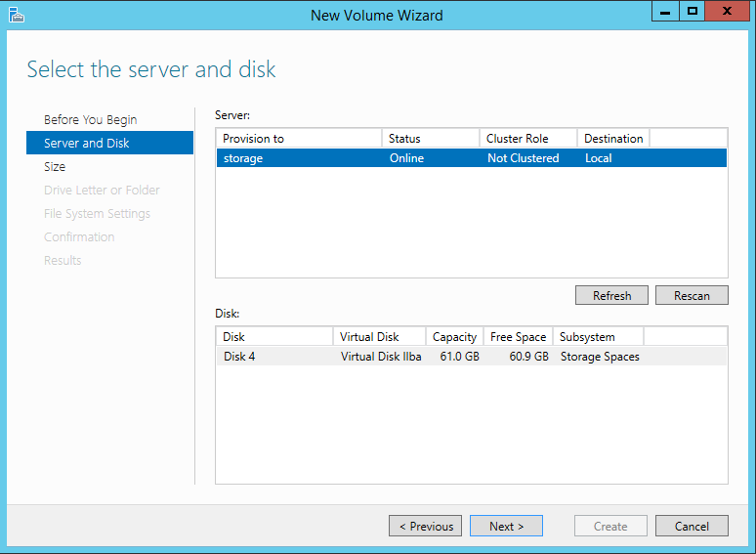The width and height of the screenshot is (756, 554).
Task: Sort disks by Capacity column
Action: coord(454,336)
